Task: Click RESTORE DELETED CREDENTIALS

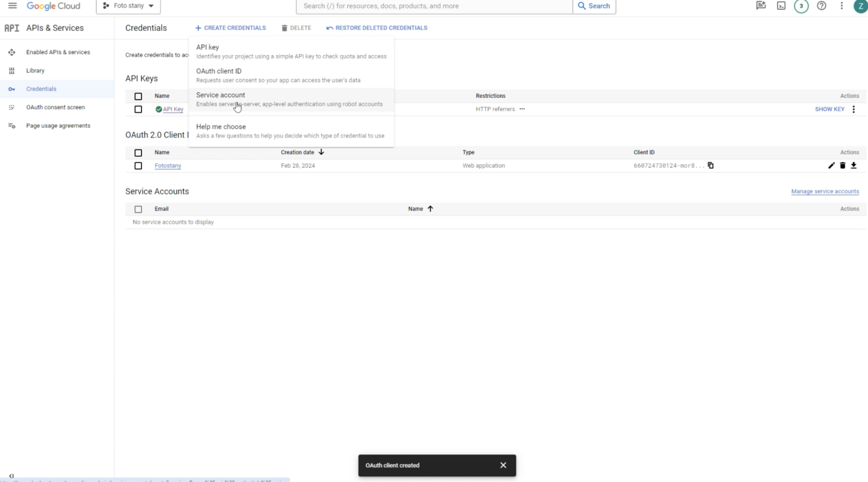Action: (377, 28)
